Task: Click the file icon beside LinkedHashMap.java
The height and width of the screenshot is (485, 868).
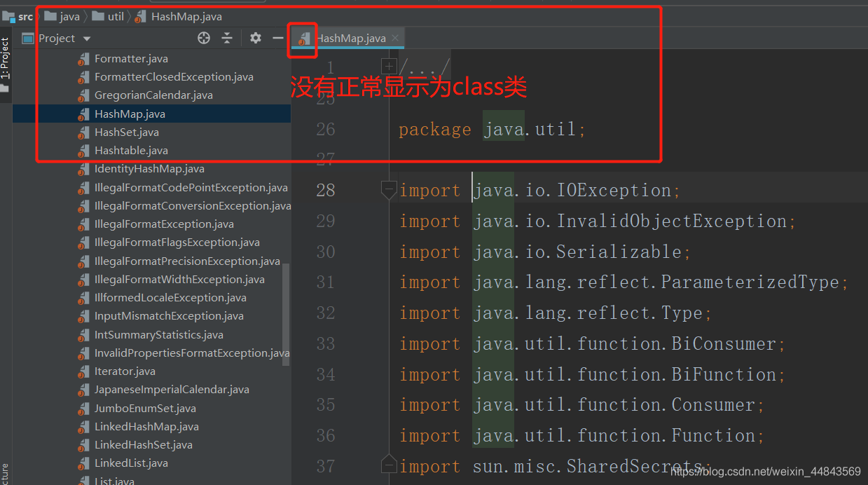Action: click(x=84, y=427)
